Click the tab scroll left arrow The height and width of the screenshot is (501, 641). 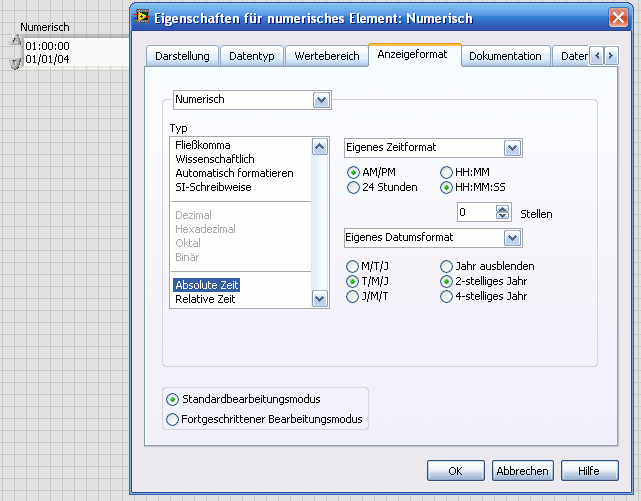tap(597, 56)
